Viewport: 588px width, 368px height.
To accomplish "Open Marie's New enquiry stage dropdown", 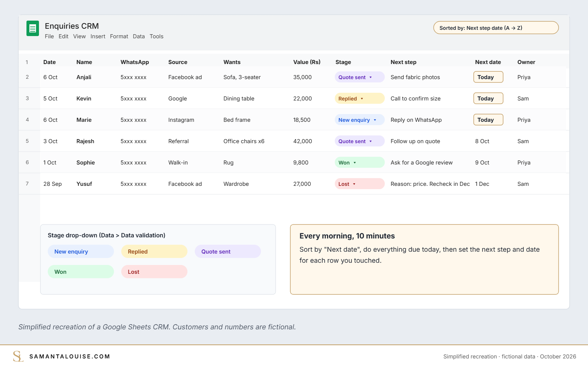I will click(359, 120).
